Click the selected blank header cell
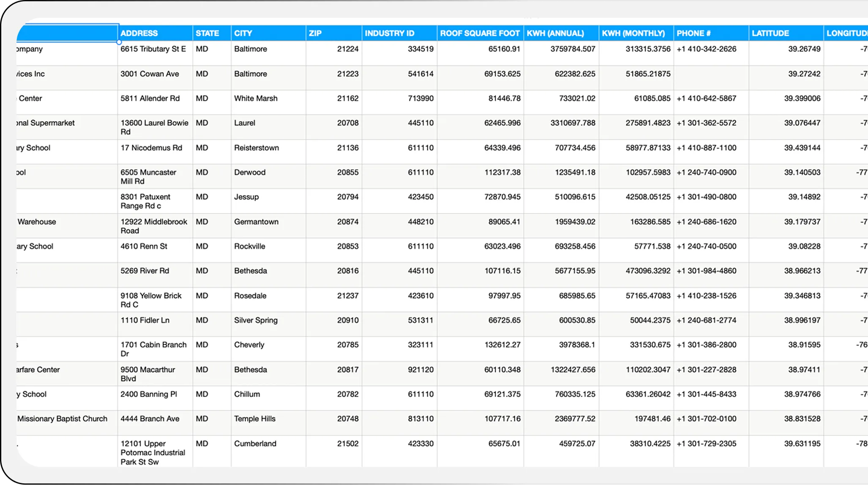Viewport: 868px width, 485px height. click(x=68, y=33)
